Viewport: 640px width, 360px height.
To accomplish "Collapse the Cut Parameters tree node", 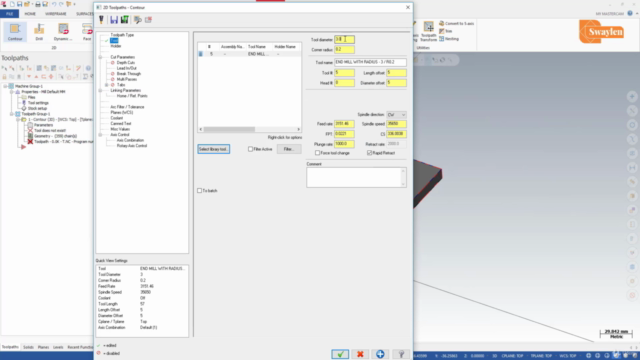I will 100,57.
